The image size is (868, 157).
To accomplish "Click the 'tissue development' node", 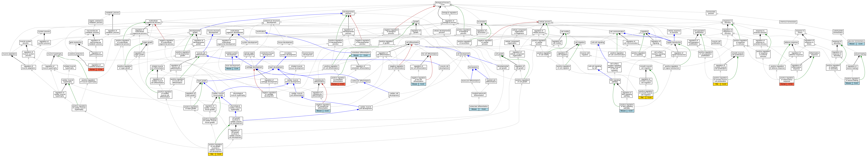I will (285, 42).
